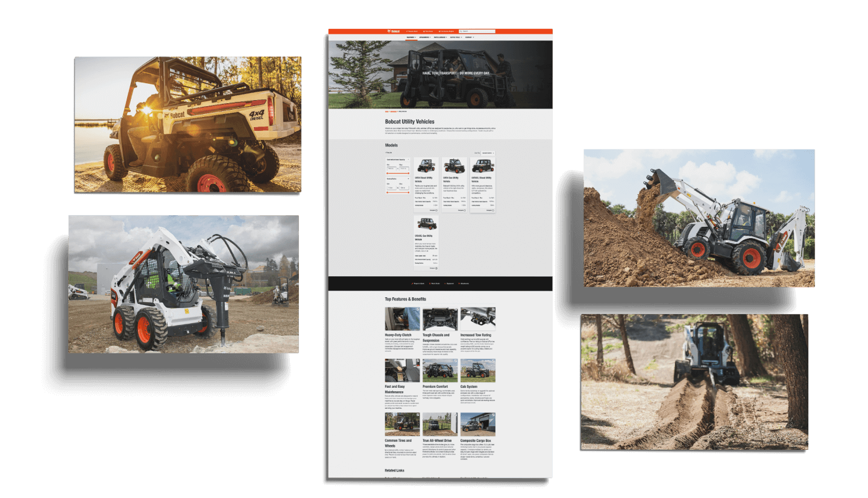Open the UV34XL Gas Utility Vehicle title link
This screenshot has height=498, width=868.
(x=425, y=236)
